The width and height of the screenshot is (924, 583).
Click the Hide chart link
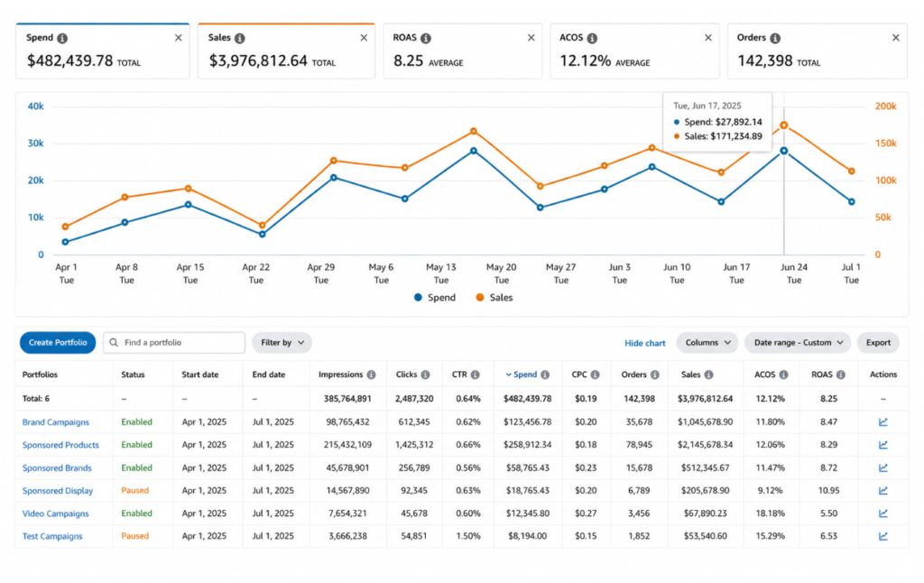tap(644, 343)
